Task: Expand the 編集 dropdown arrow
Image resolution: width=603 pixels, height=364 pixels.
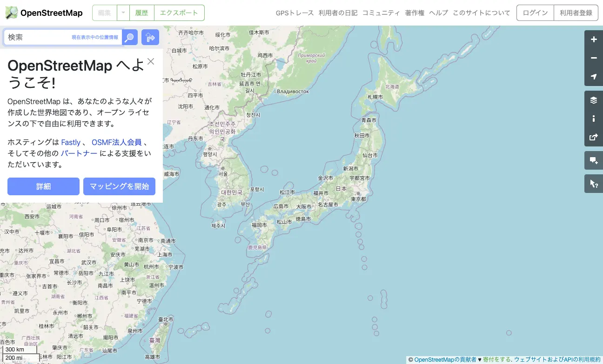Action: 123,13
